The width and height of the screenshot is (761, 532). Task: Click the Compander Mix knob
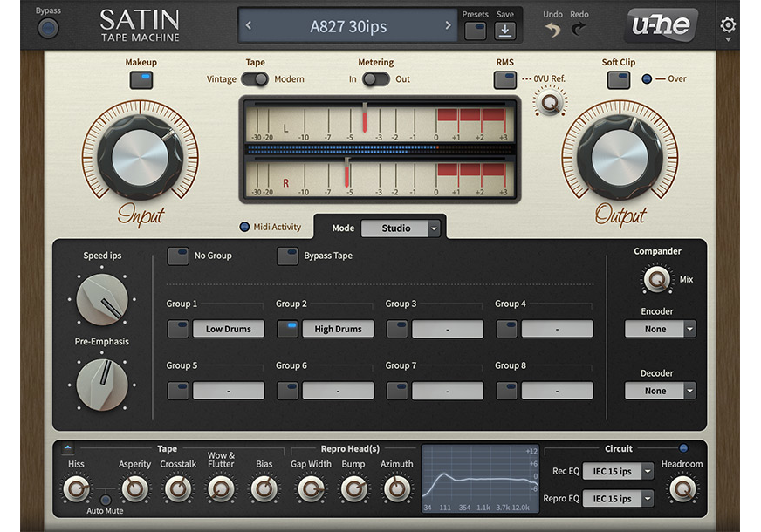656,279
